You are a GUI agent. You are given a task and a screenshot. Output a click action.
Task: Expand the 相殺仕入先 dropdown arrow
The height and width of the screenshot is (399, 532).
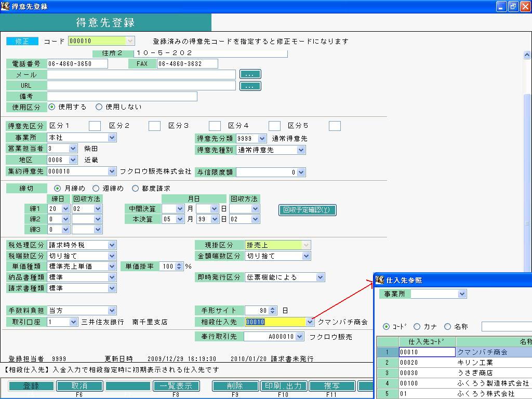(x=310, y=322)
